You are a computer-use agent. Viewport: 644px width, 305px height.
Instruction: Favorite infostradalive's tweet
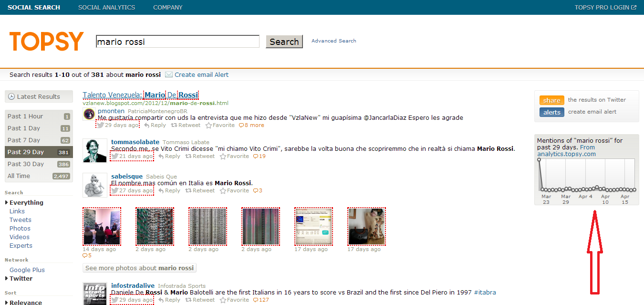(234, 300)
